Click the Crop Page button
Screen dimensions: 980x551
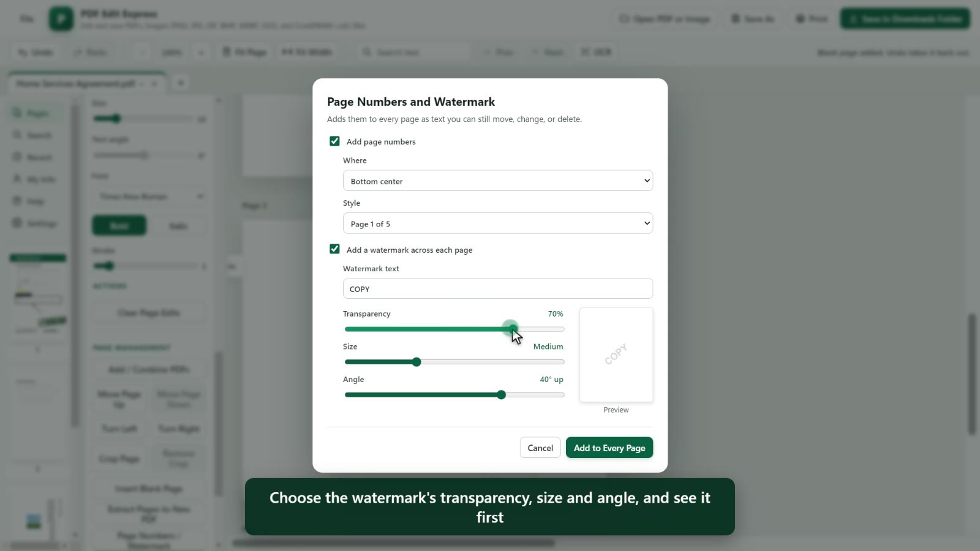coord(119,459)
